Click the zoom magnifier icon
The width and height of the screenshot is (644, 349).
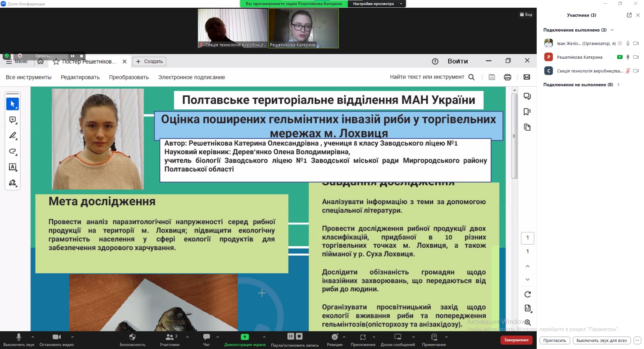tap(528, 322)
